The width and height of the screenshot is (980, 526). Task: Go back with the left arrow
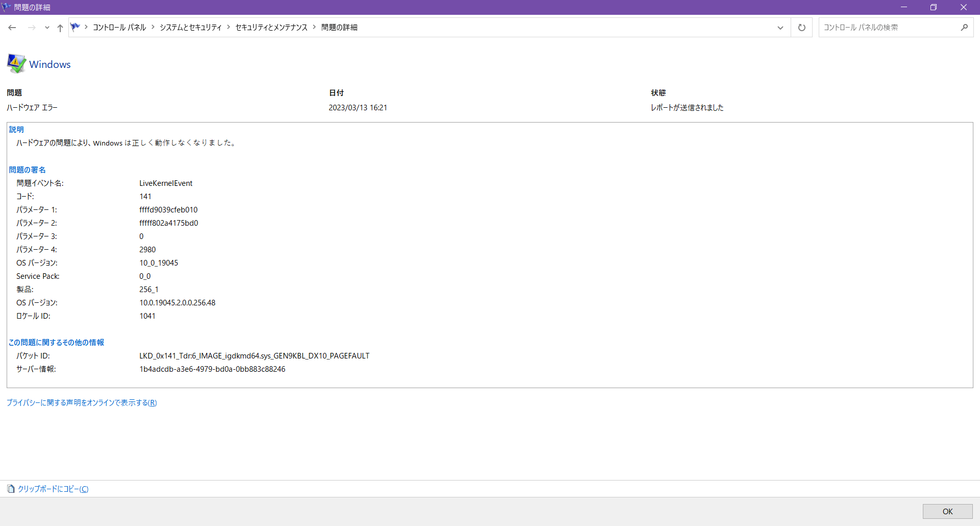12,28
